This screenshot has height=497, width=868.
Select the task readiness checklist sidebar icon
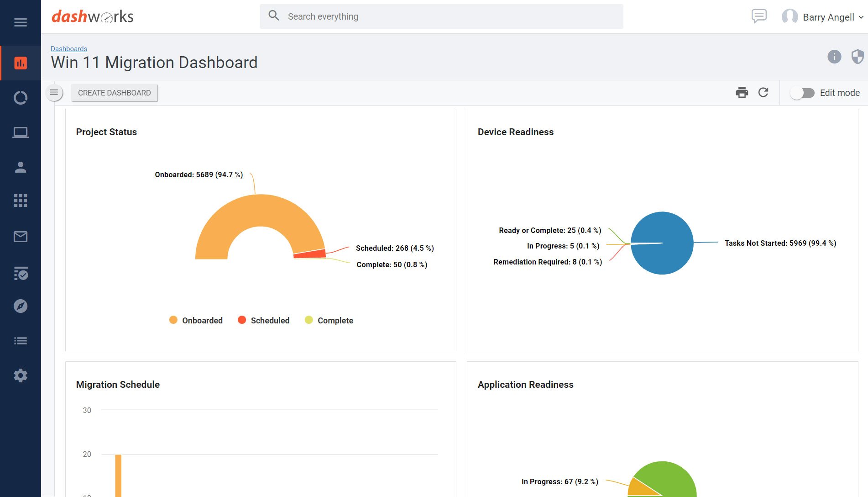21,274
